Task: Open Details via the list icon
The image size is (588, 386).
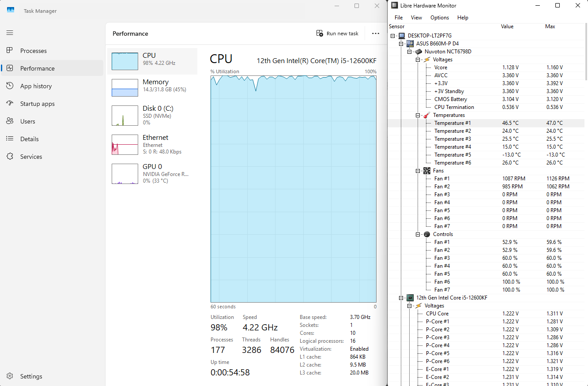Action: [x=10, y=139]
